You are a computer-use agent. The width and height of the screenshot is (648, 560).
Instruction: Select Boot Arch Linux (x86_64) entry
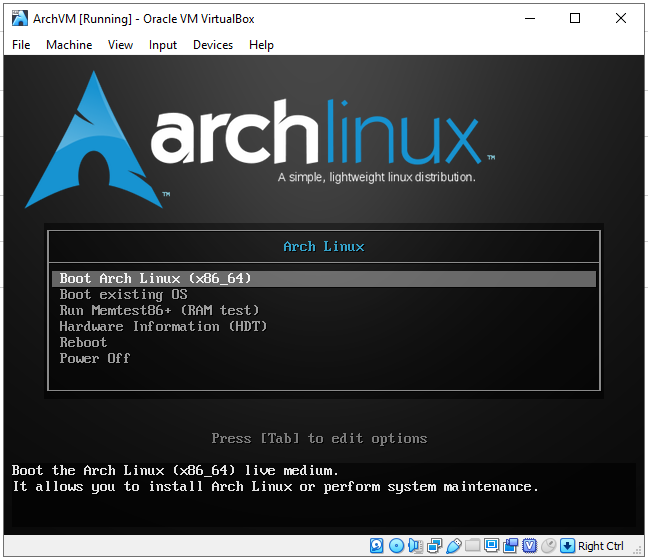(324, 279)
